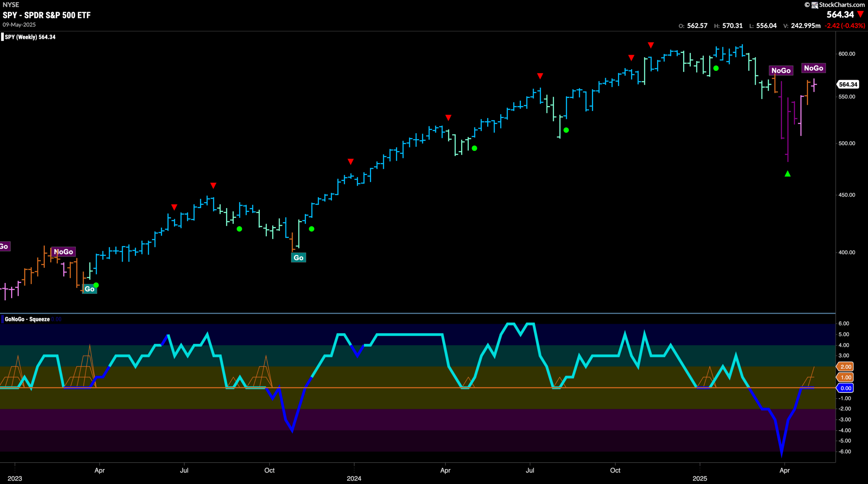Image resolution: width=868 pixels, height=484 pixels.
Task: Click the NoGo label in early 2023
Action: (x=63, y=252)
